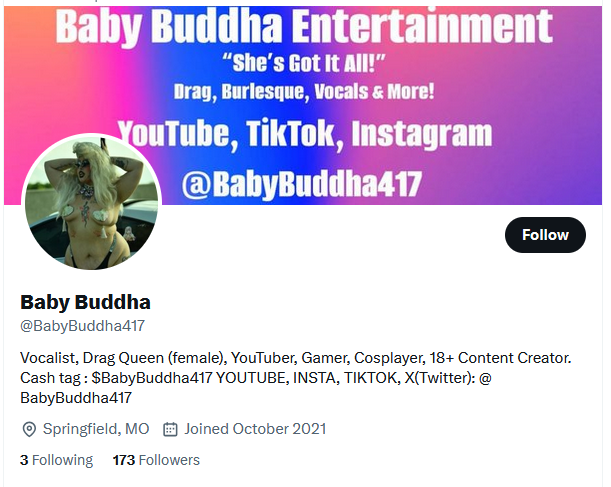Click the number 173 in followers count
This screenshot has width=611, height=487.
124,460
